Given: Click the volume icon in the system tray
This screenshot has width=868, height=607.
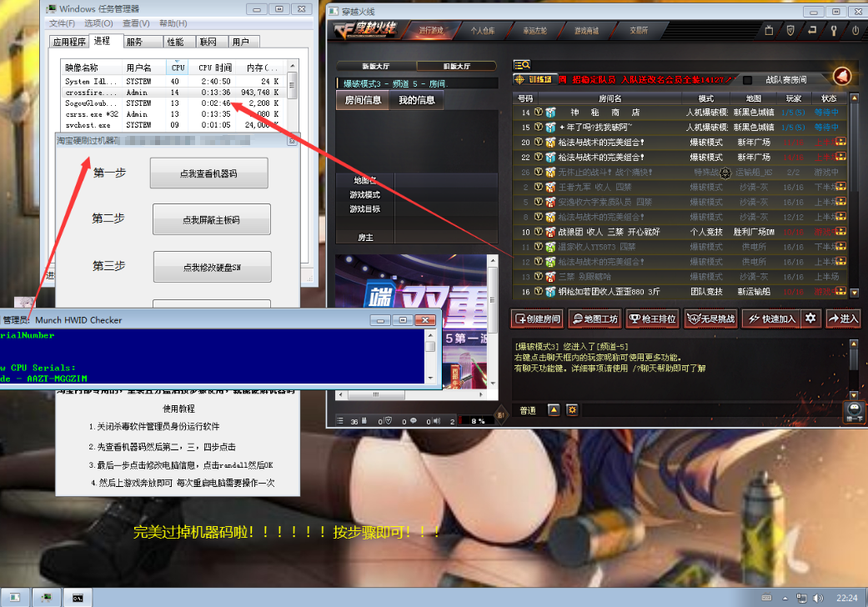Looking at the screenshot, I should pos(817,598).
